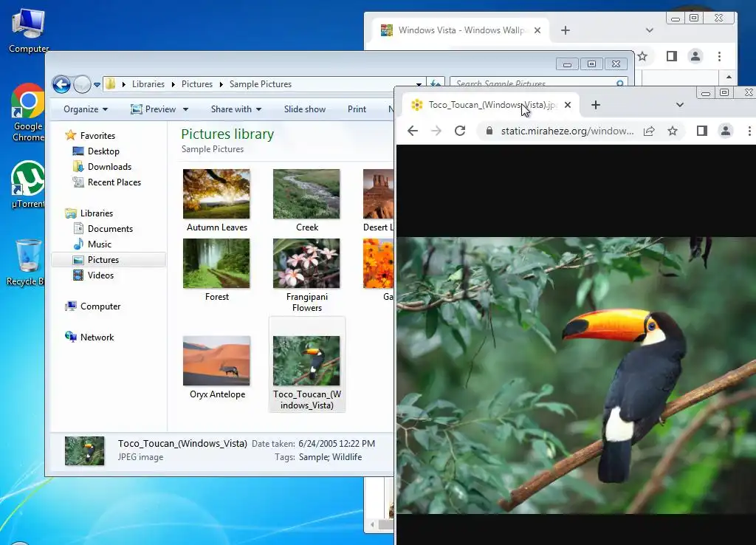Open the Computer desktop icon
This screenshot has height=545, width=756.
29,31
